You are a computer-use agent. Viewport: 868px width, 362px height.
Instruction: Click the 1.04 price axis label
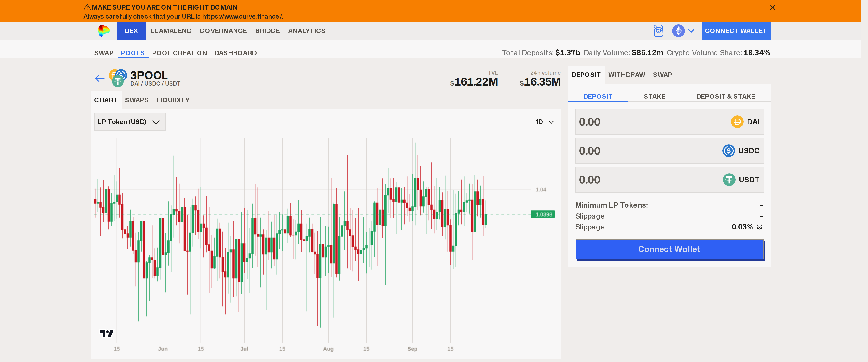pyautogui.click(x=541, y=190)
